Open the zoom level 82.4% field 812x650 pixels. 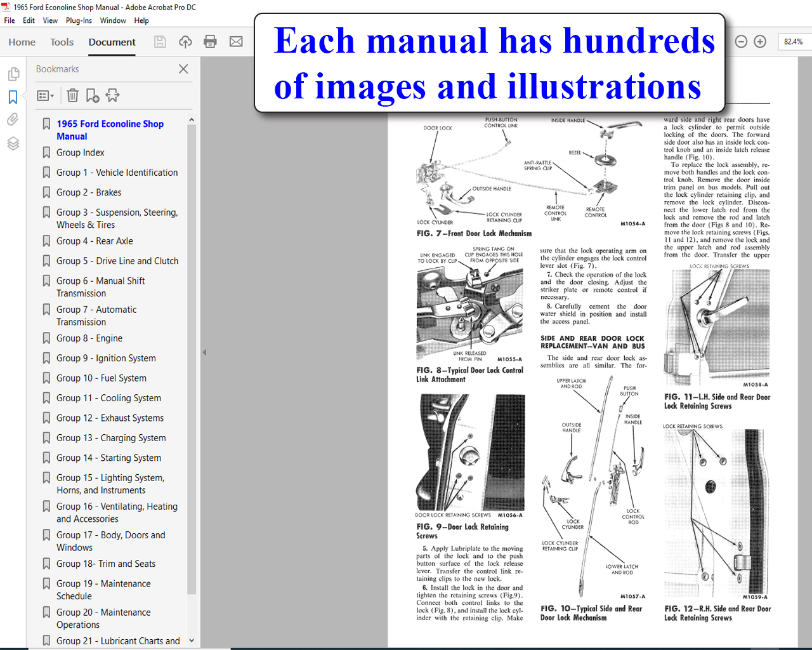pyautogui.click(x=794, y=42)
